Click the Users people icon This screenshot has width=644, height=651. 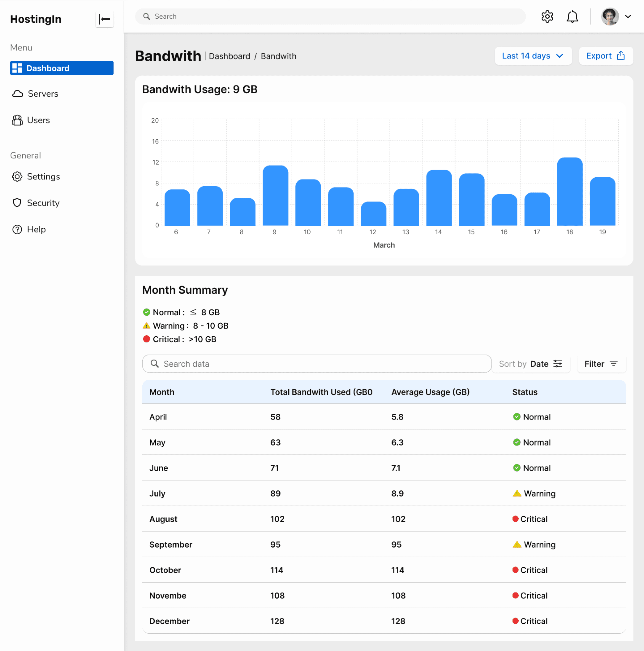tap(17, 120)
